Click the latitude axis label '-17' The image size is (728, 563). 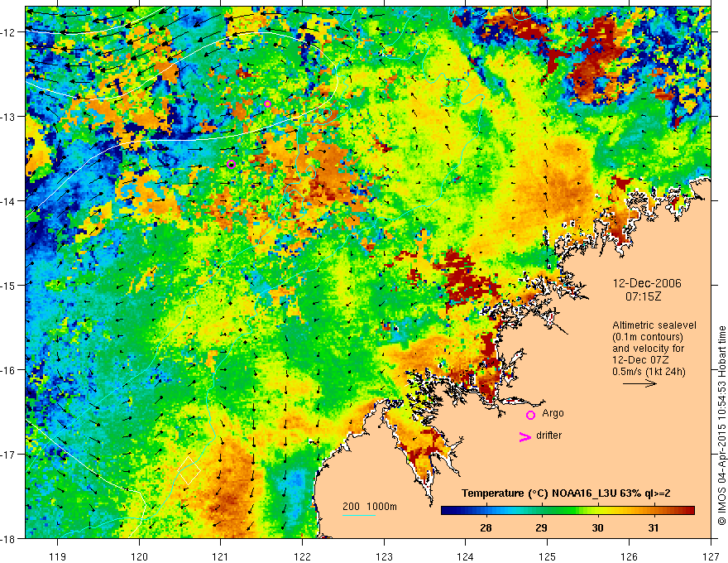tap(8, 454)
